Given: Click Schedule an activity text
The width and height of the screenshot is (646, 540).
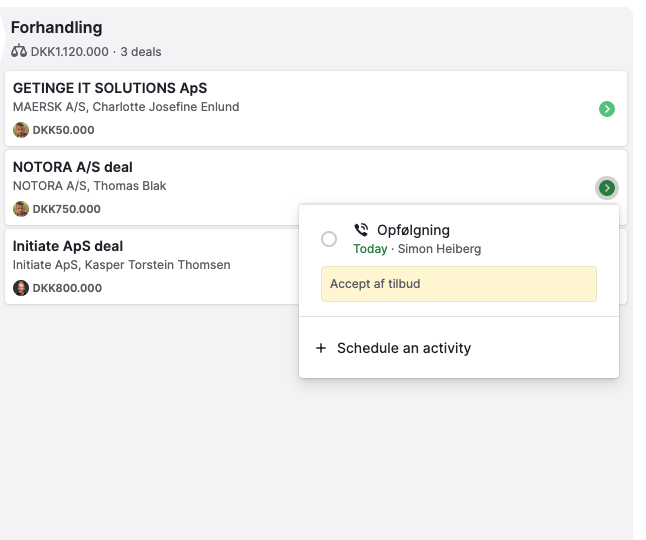Looking at the screenshot, I should click(403, 348).
